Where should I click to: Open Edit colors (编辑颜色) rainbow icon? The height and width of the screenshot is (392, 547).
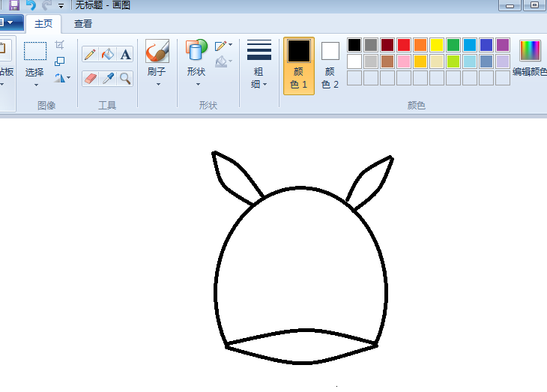(530, 51)
